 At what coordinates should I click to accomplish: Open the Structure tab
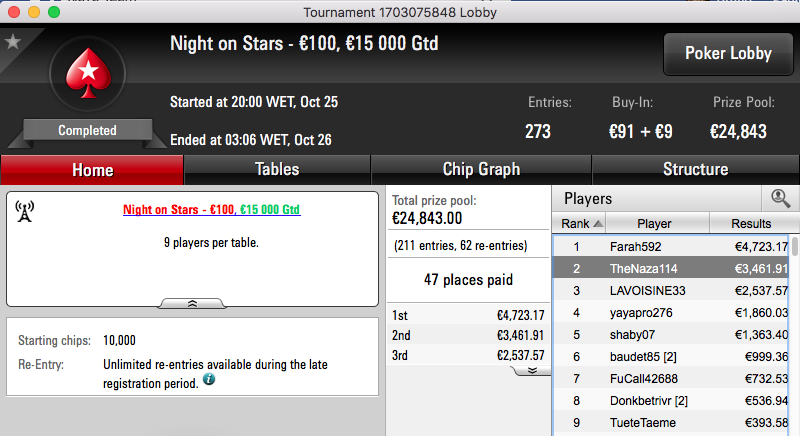coord(695,169)
